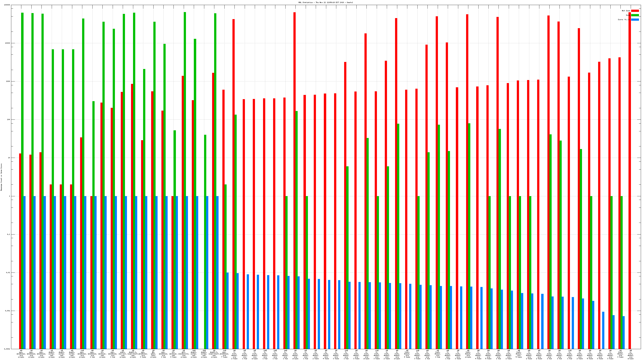
Task: Click the ubl.unsubscore.com origin axis label
Action: [x=184, y=354]
